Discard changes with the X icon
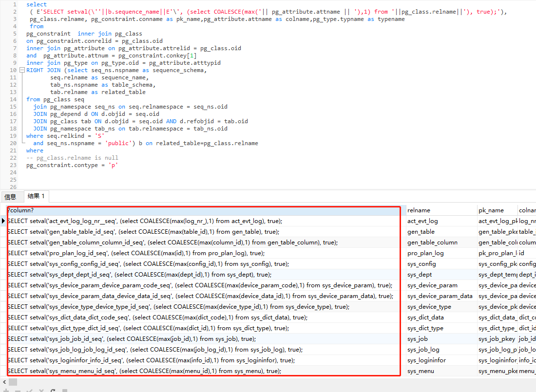Image resolution: width=536 pixels, height=392 pixels. [41, 391]
